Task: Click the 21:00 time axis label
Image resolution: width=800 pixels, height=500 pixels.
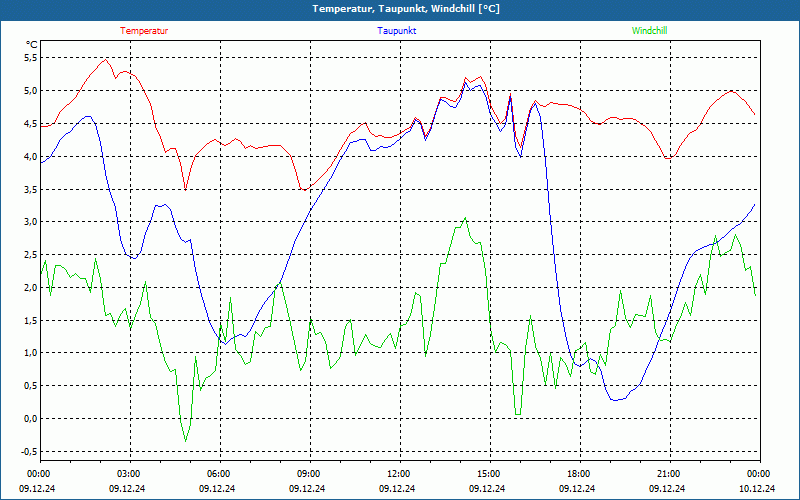Action: pyautogui.click(x=669, y=474)
